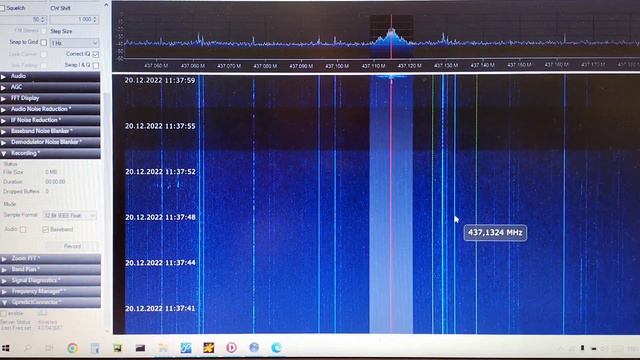Open Task View from taskbar
The width and height of the screenshot is (640, 360).
coord(49,348)
